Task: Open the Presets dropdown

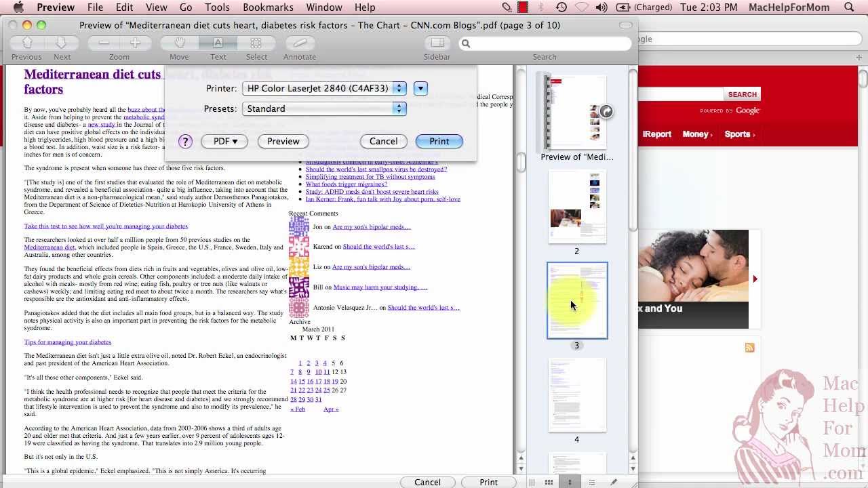Action: (x=324, y=108)
